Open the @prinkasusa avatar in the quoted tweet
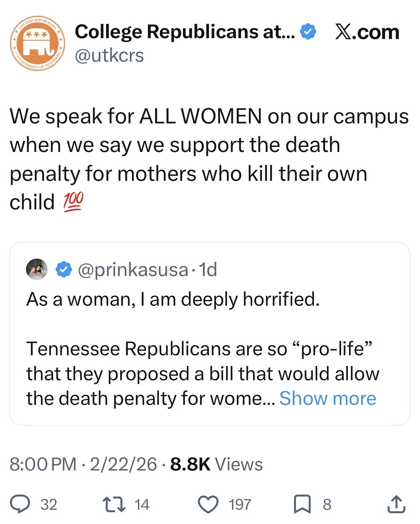The height and width of the screenshot is (524, 420). tap(37, 270)
